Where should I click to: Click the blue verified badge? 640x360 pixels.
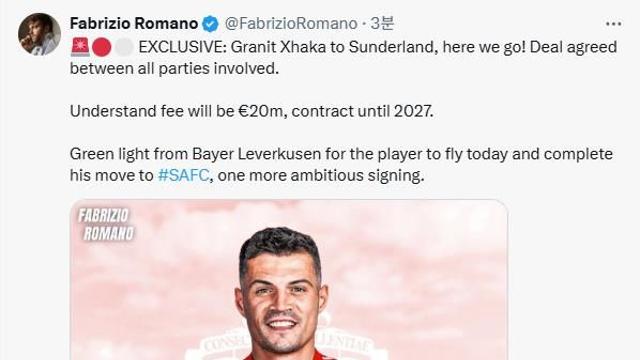point(211,24)
